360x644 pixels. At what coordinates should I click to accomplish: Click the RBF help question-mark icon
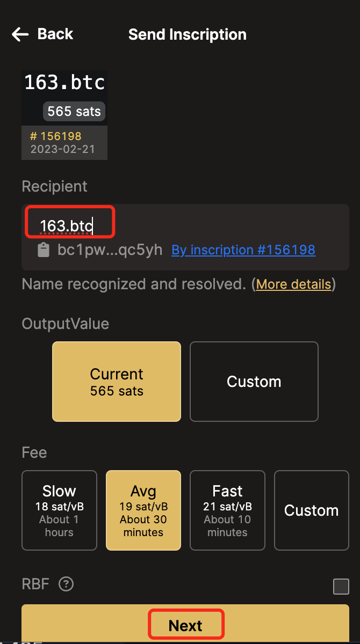coord(66,584)
